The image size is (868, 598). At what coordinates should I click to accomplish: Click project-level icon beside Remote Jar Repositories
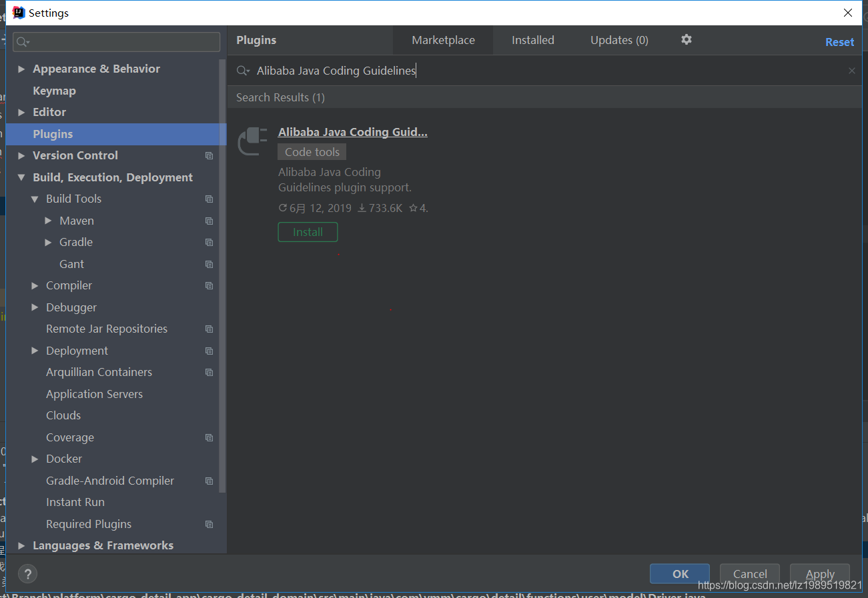(x=209, y=329)
